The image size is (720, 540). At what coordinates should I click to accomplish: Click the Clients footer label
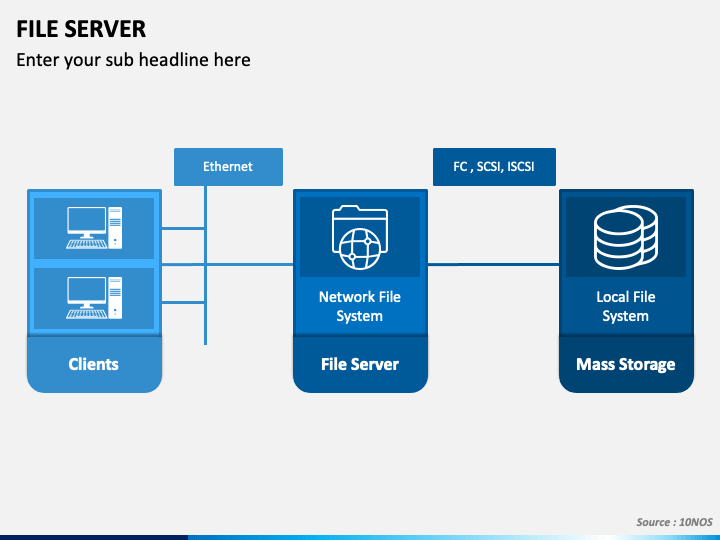pyautogui.click(x=94, y=364)
